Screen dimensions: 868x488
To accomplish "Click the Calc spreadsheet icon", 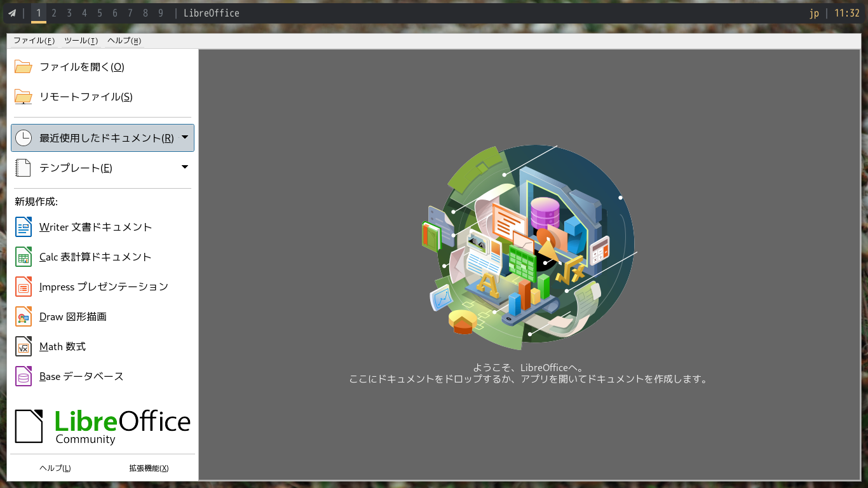I will (24, 257).
